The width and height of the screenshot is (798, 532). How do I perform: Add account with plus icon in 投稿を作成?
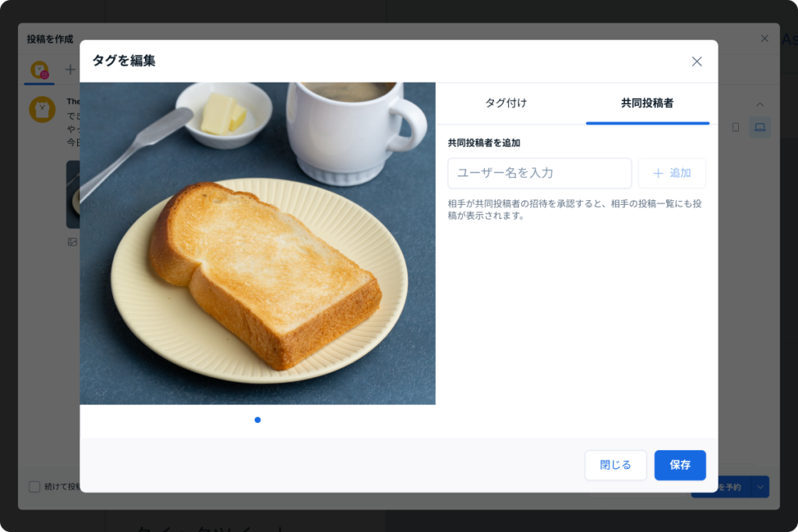(x=70, y=69)
